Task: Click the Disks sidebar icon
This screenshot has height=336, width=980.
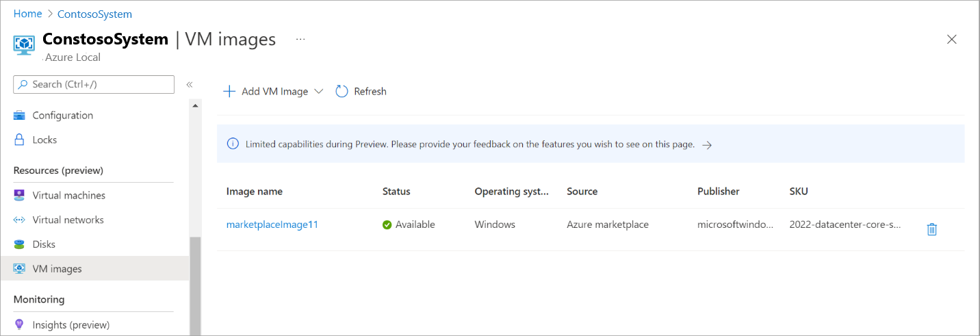Action: [19, 244]
